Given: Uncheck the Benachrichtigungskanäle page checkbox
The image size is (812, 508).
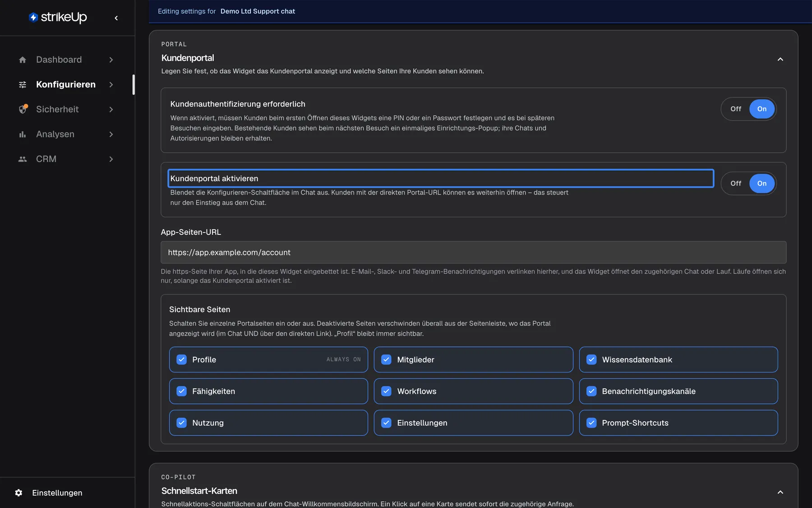Looking at the screenshot, I should click(591, 391).
